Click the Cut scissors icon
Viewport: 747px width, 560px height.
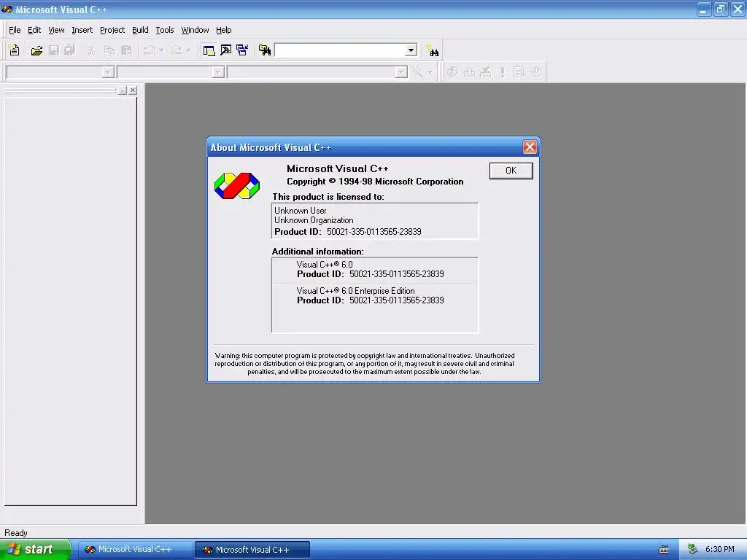(x=91, y=50)
